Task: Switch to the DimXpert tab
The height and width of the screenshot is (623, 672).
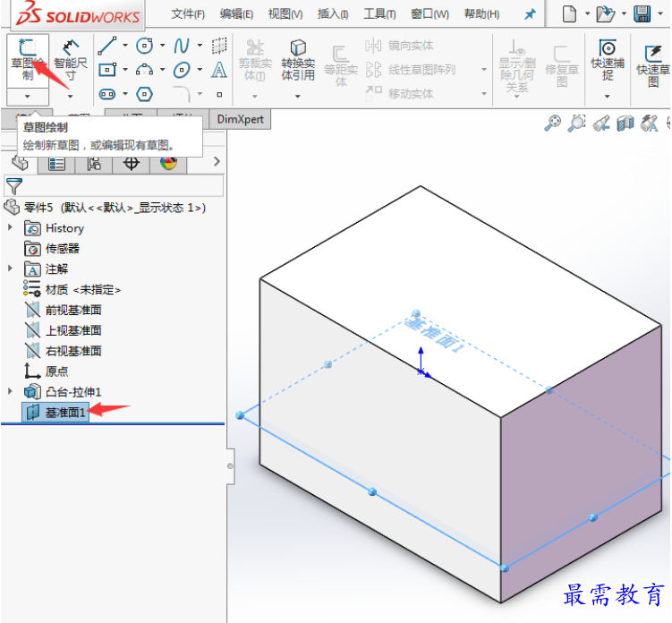Action: click(x=240, y=119)
